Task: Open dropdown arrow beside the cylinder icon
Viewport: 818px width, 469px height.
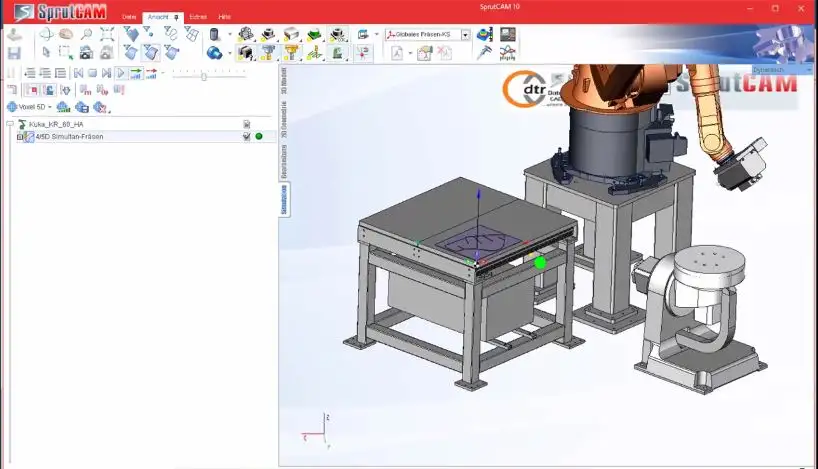Action: tap(230, 34)
